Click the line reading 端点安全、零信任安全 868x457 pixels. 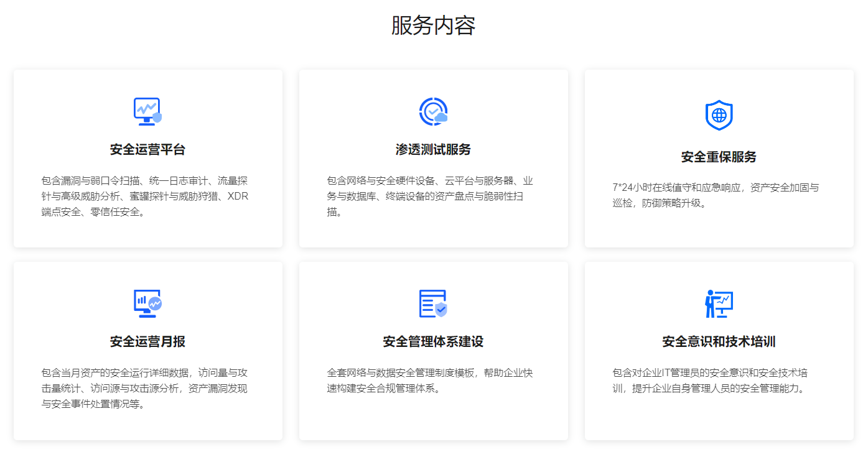tap(93, 212)
